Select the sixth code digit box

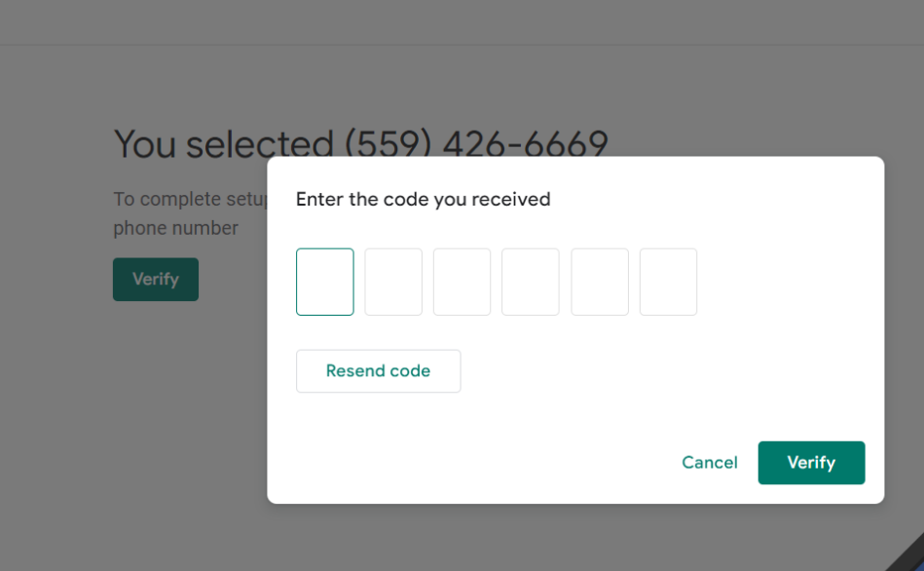click(668, 282)
